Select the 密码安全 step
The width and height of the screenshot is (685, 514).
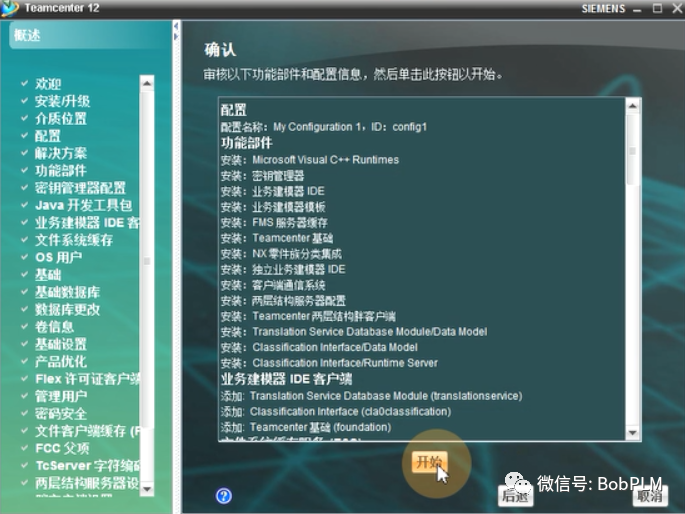[x=61, y=414]
